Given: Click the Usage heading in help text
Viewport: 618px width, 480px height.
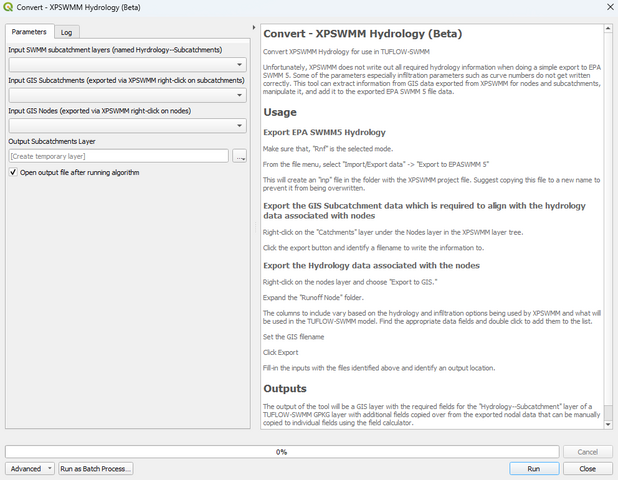Looking at the screenshot, I should coord(280,112).
